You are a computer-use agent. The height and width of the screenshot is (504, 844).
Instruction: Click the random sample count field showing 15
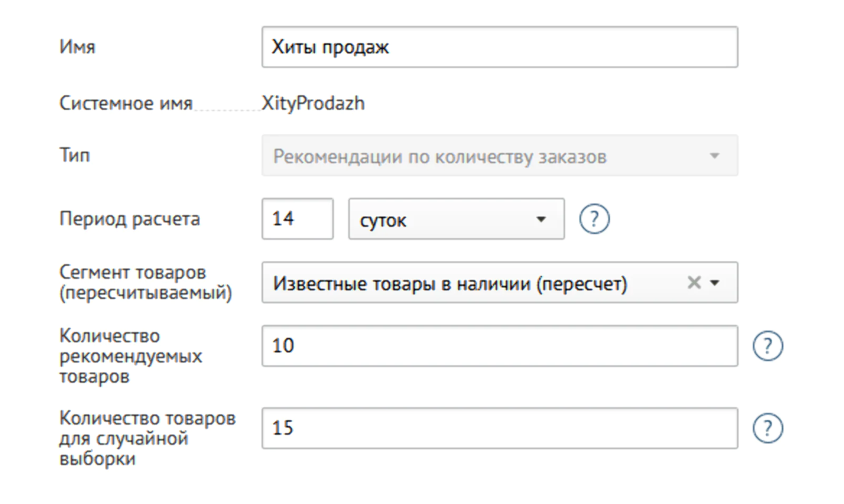click(x=500, y=428)
